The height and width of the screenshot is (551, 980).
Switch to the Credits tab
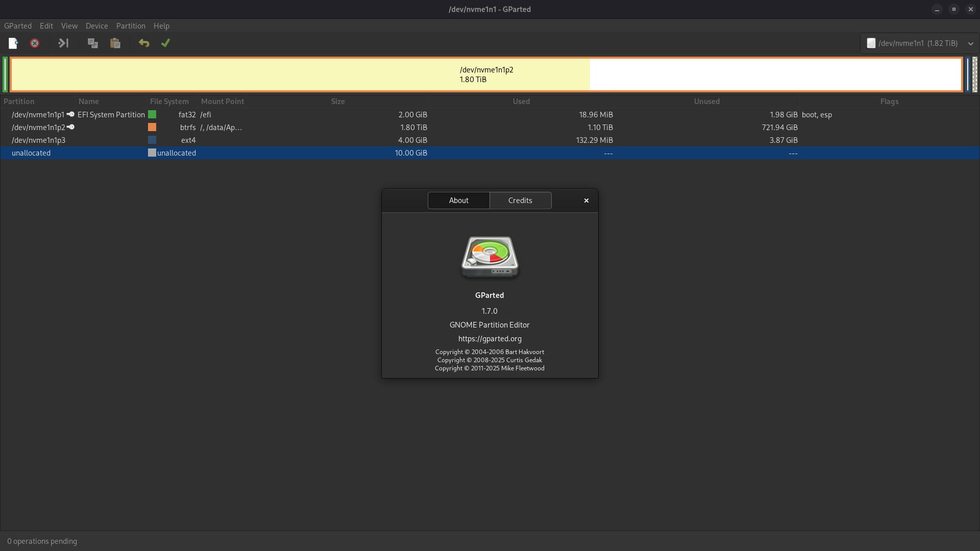point(520,201)
